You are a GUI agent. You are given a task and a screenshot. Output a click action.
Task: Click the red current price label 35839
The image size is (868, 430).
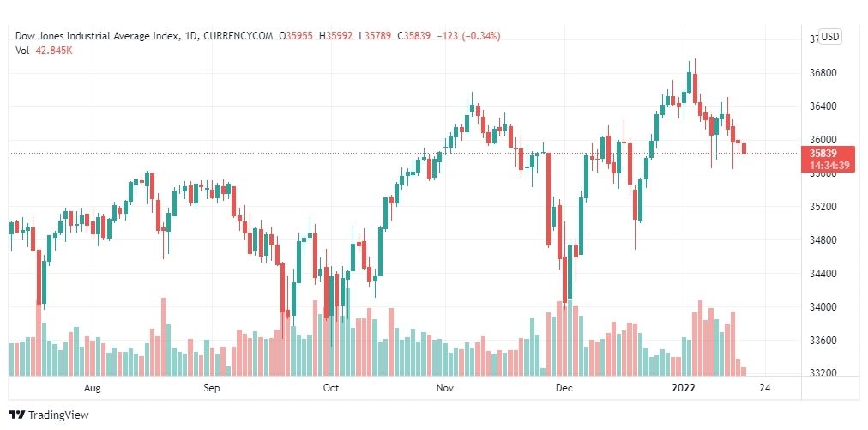822,154
